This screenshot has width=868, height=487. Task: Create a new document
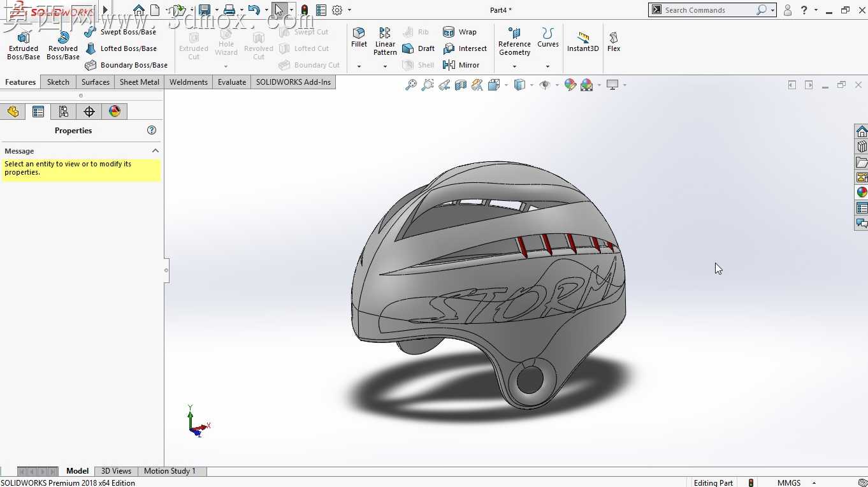pos(155,10)
